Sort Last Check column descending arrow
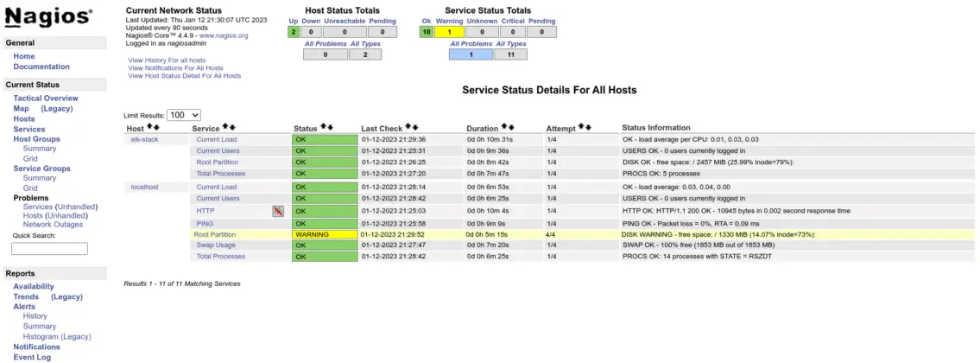 416,128
